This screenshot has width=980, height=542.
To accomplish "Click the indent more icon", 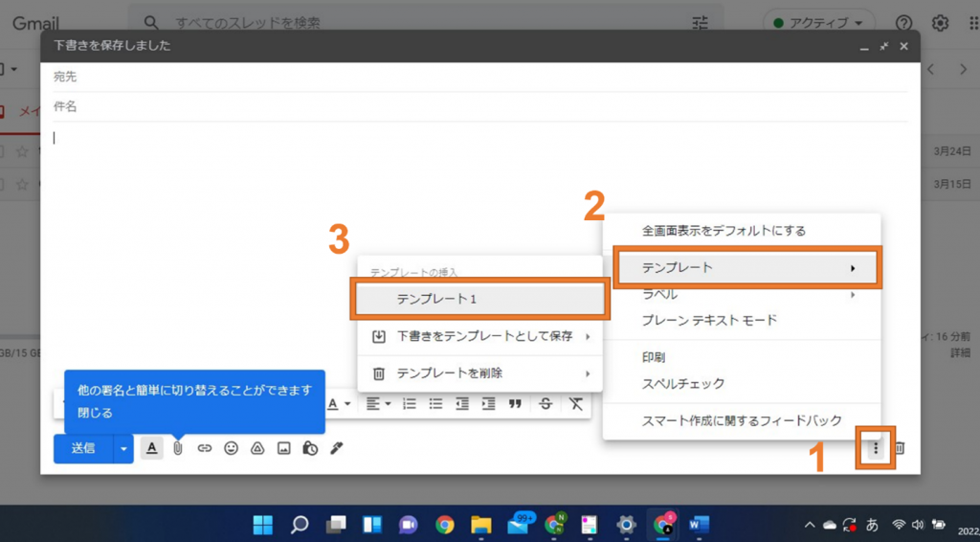I will click(x=488, y=404).
